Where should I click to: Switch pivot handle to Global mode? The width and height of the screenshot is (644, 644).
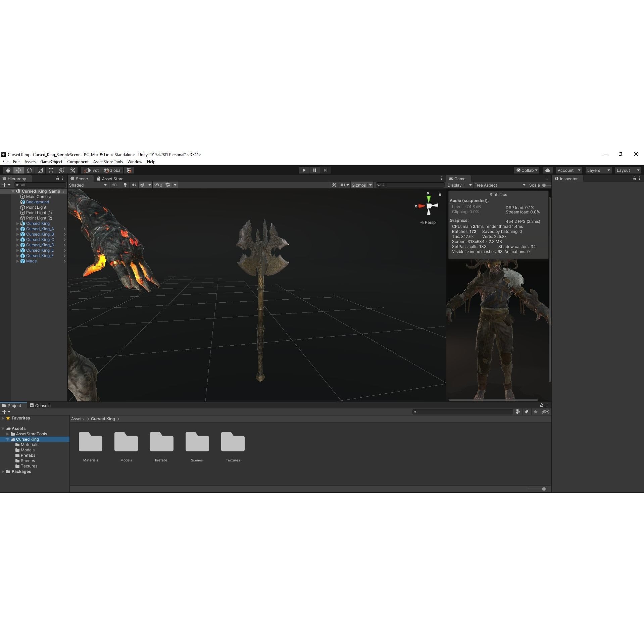point(113,170)
